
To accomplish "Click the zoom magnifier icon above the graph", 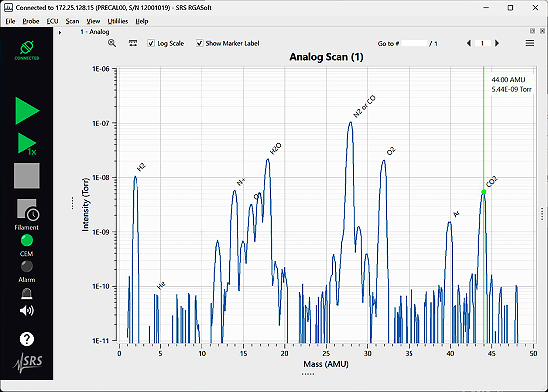I will coord(112,43).
